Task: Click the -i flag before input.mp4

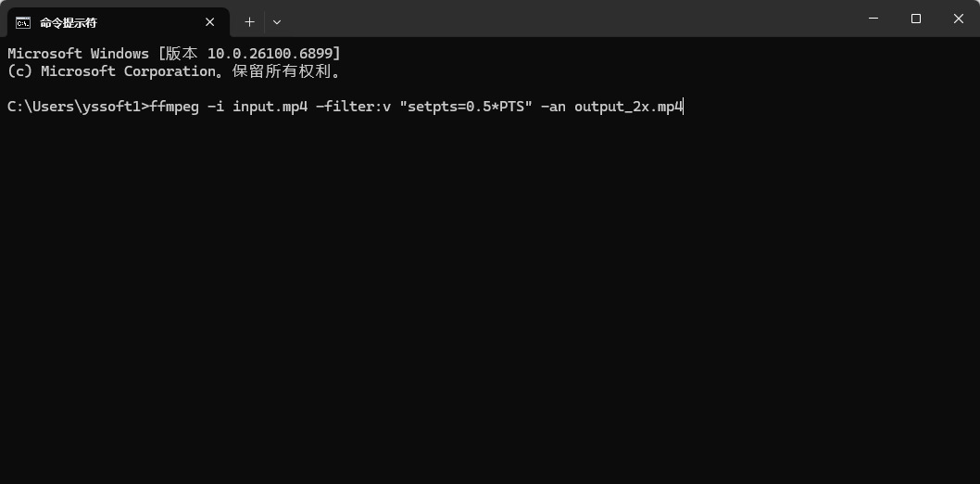Action: tap(216, 107)
